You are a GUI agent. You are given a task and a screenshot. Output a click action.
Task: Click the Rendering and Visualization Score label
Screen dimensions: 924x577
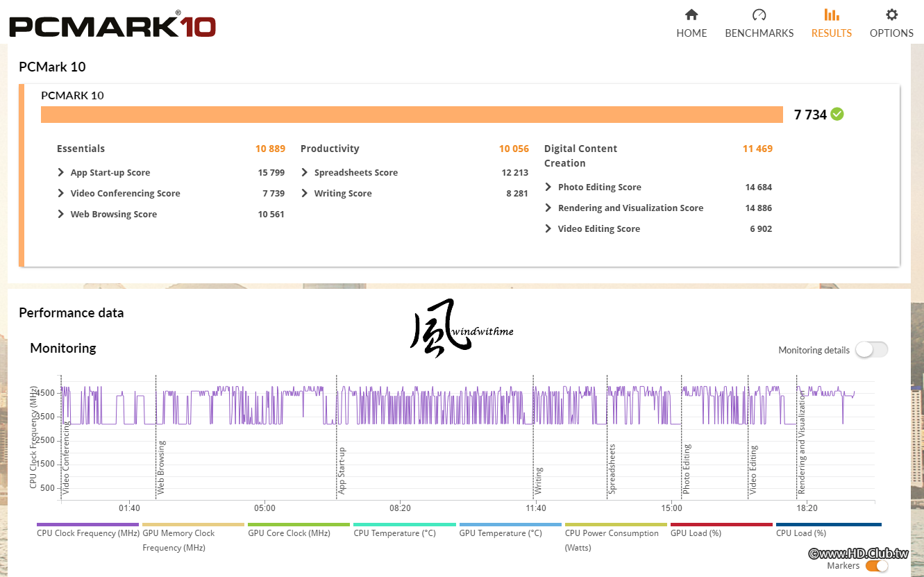click(630, 208)
